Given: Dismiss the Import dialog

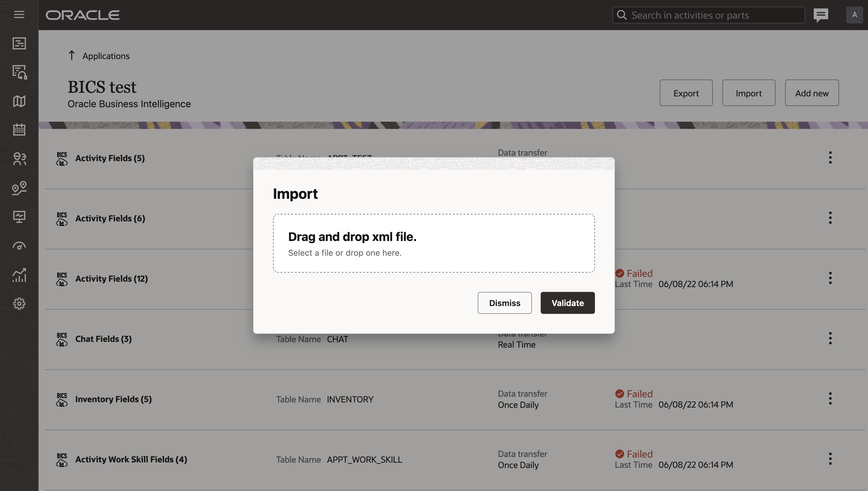Looking at the screenshot, I should coord(504,303).
